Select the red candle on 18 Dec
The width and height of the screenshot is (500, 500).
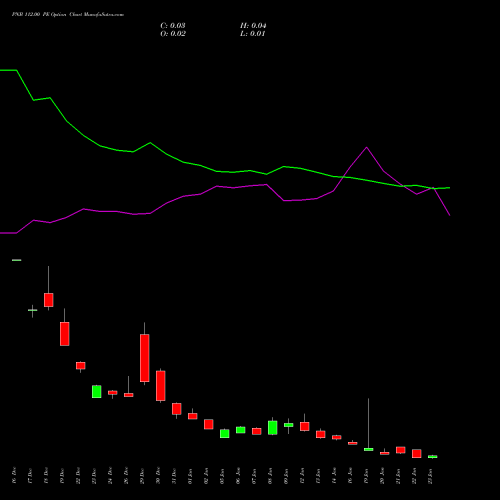click(49, 300)
